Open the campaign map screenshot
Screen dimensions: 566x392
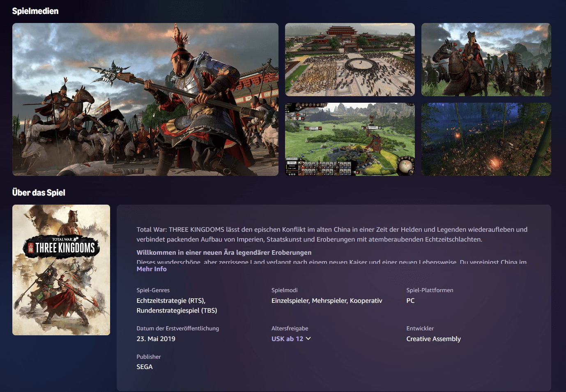(350, 139)
